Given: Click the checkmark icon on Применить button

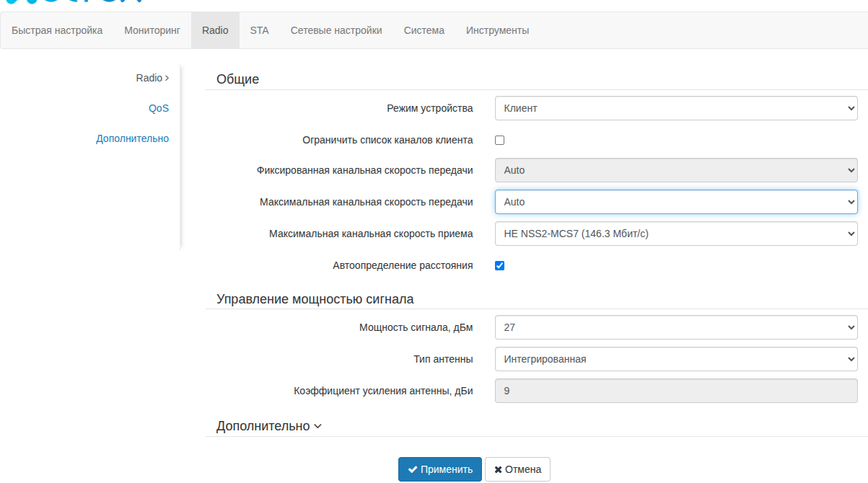Looking at the screenshot, I should (413, 469).
